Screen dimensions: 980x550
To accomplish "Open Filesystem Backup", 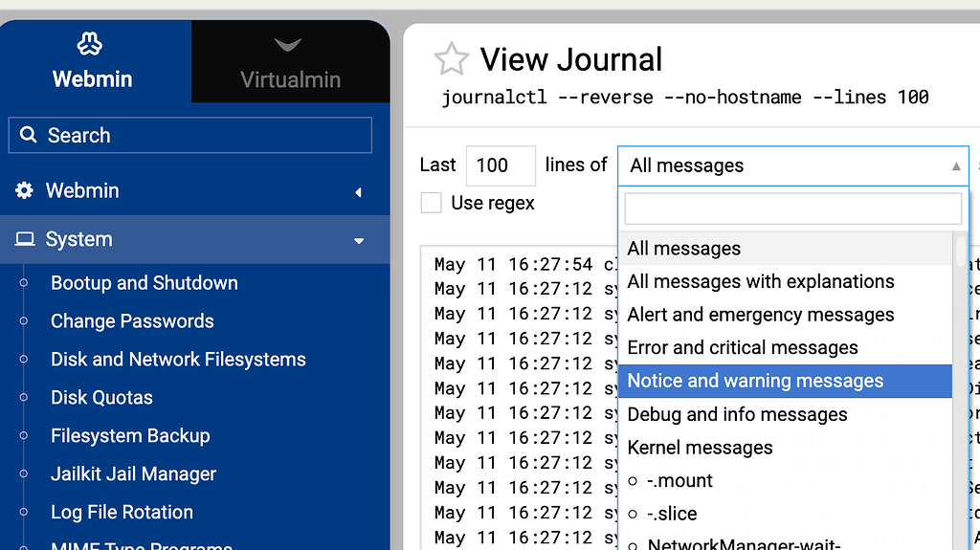I will pyautogui.click(x=130, y=435).
